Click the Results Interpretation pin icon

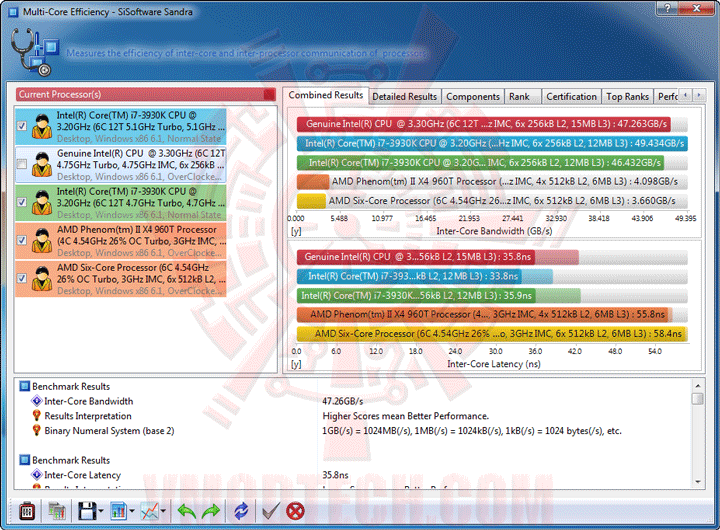coord(36,416)
